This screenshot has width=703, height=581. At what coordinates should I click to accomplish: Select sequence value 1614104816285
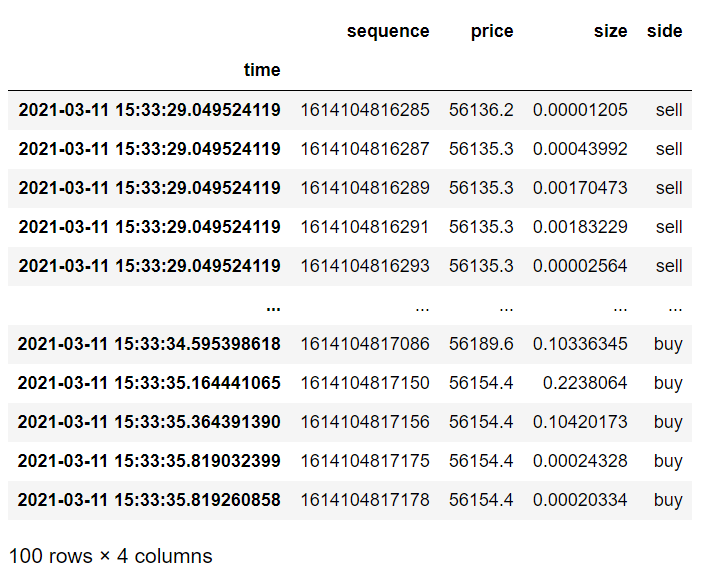coord(365,110)
